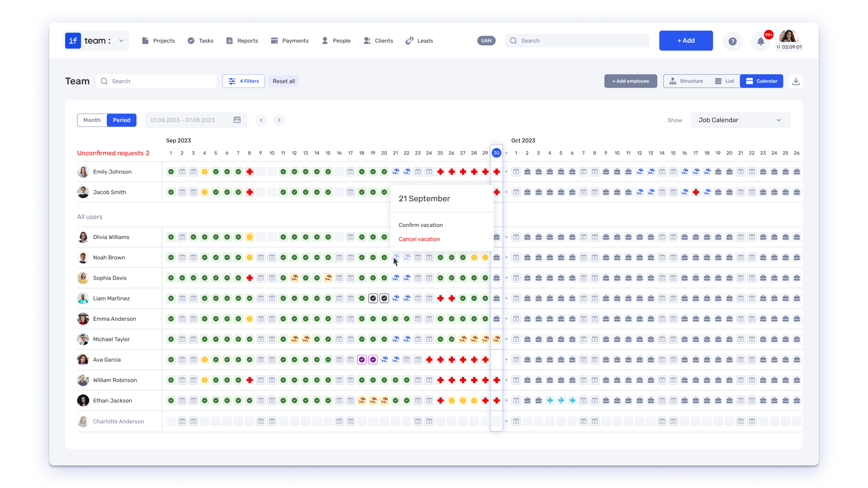868x488 pixels.
Task: Click the 4 Filters sliders icon
Action: (232, 81)
